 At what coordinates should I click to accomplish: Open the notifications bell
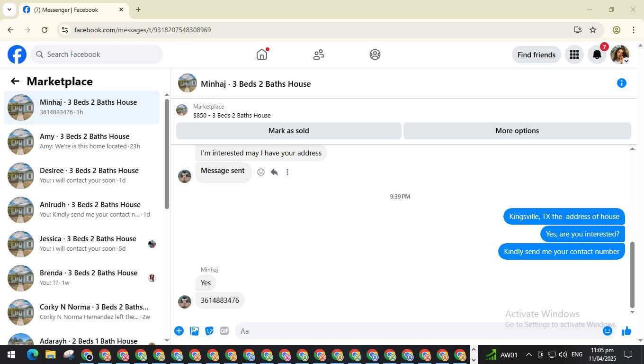pyautogui.click(x=597, y=55)
